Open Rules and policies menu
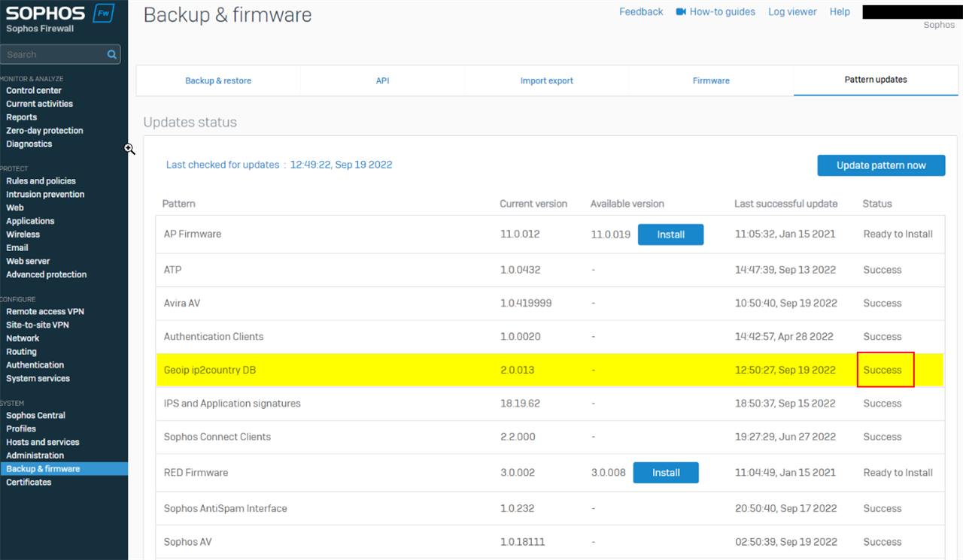The height and width of the screenshot is (560, 963). 41,181
